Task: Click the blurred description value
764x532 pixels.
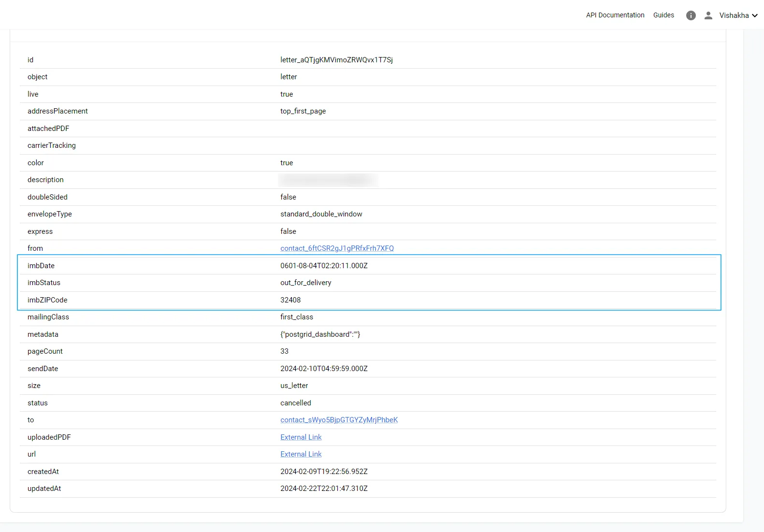Action: (x=328, y=180)
